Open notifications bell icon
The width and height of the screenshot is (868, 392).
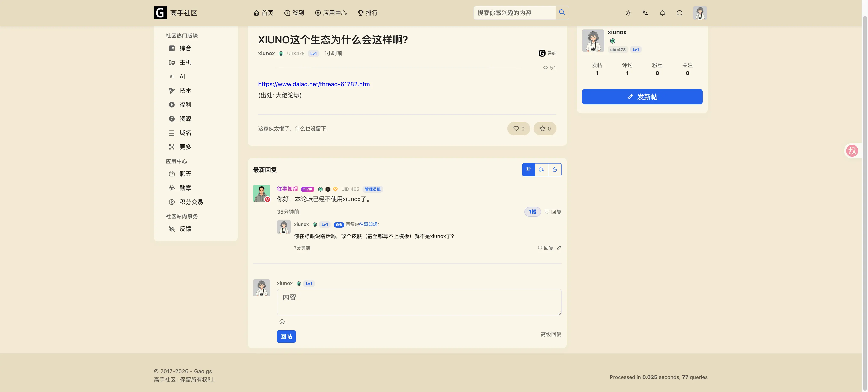point(662,13)
